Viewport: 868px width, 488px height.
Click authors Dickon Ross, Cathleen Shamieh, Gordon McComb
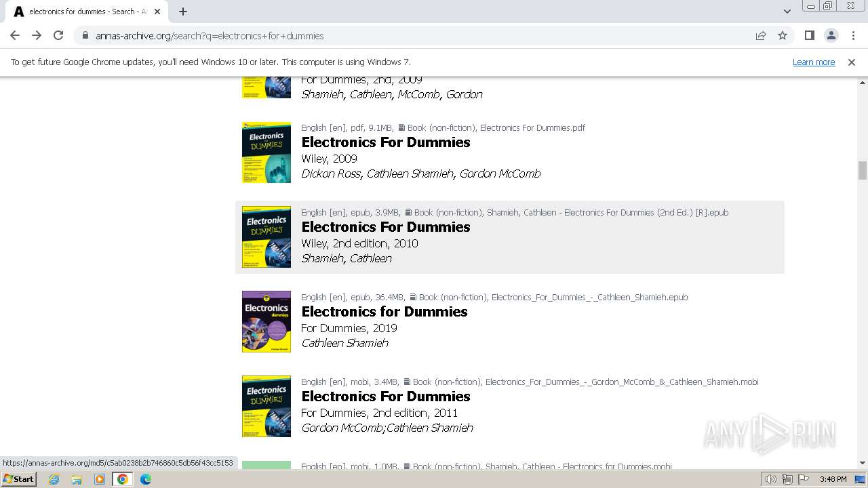421,174
